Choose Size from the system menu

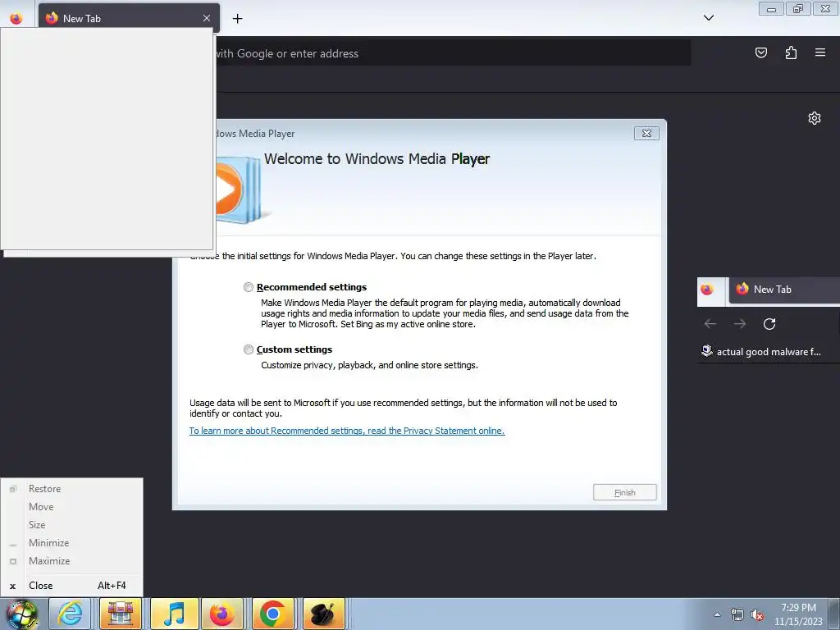(72, 525)
